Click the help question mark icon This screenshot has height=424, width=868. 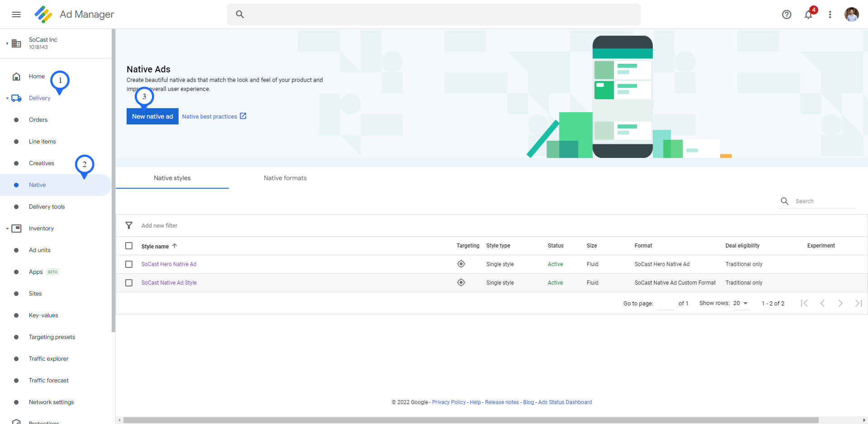(787, 14)
